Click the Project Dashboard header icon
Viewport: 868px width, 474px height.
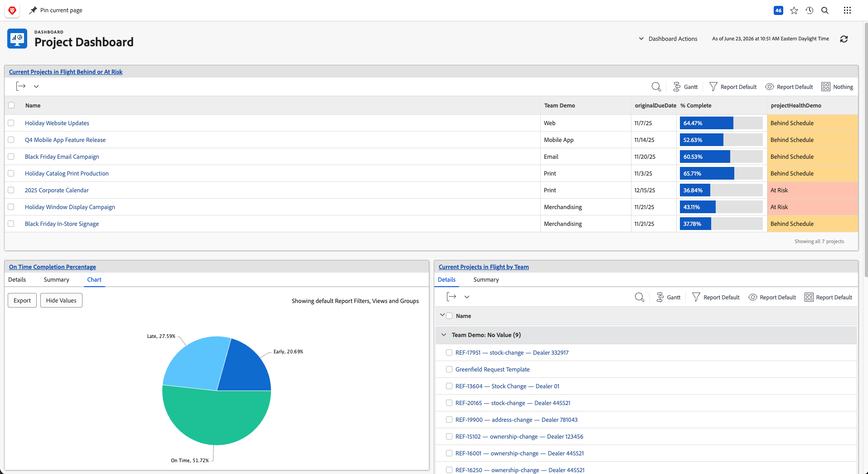(17, 39)
